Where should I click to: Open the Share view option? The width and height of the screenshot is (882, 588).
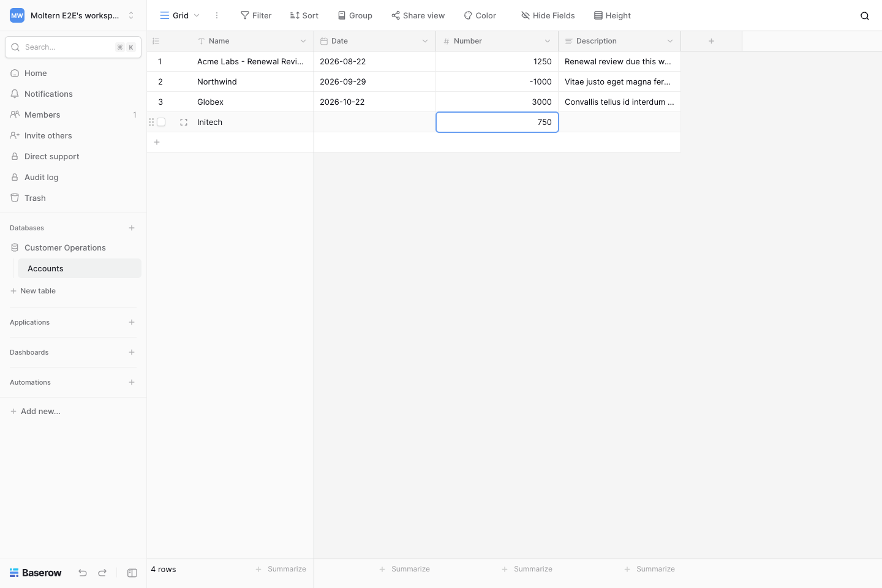click(x=418, y=15)
